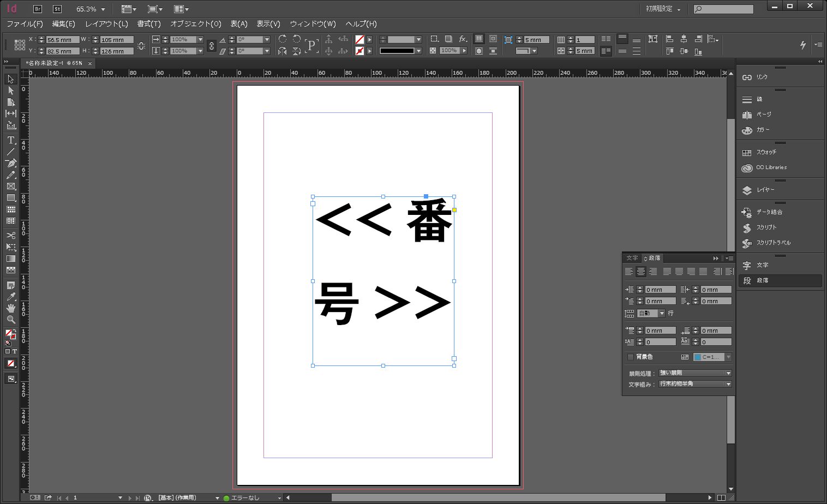Enable the 背景色 checkbox
Screen dimensions: 827x504
(x=631, y=357)
